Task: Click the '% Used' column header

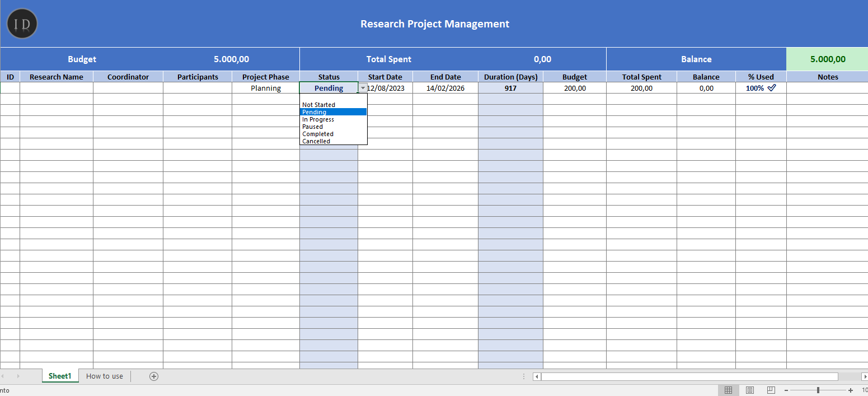Action: pyautogui.click(x=761, y=77)
